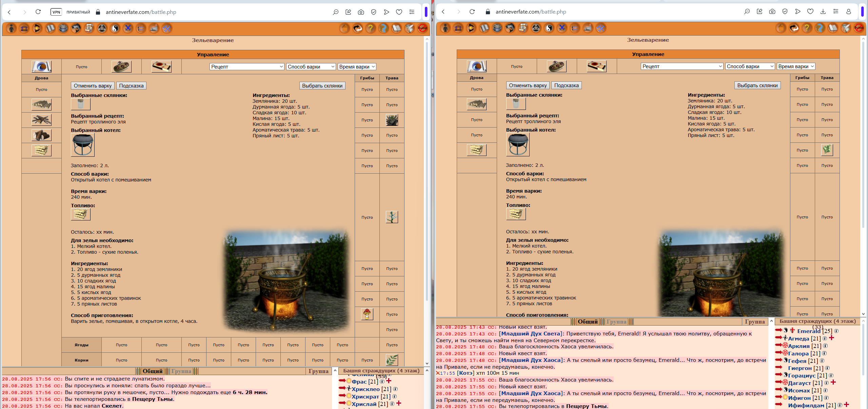This screenshot has height=409, width=868.
Task: Open the scroll icon in left window toolbar
Action: click(x=89, y=28)
